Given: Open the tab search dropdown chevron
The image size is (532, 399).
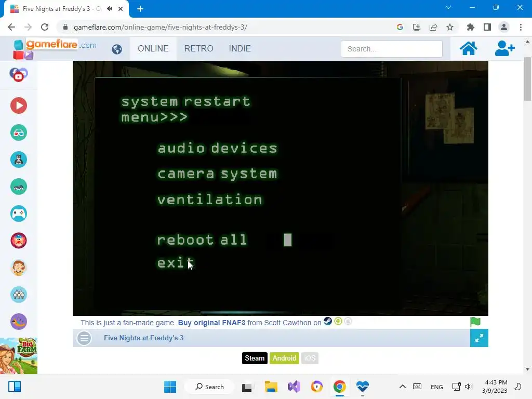Looking at the screenshot, I should [448, 7].
